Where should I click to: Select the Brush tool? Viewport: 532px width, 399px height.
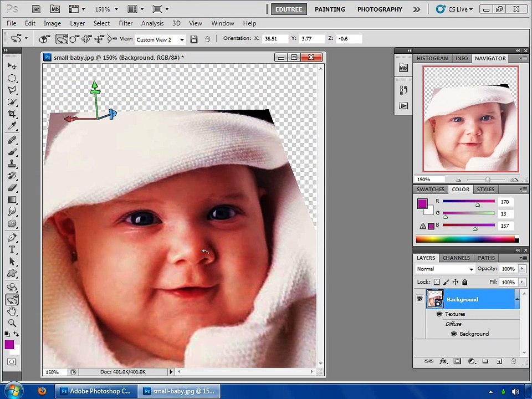click(x=12, y=152)
